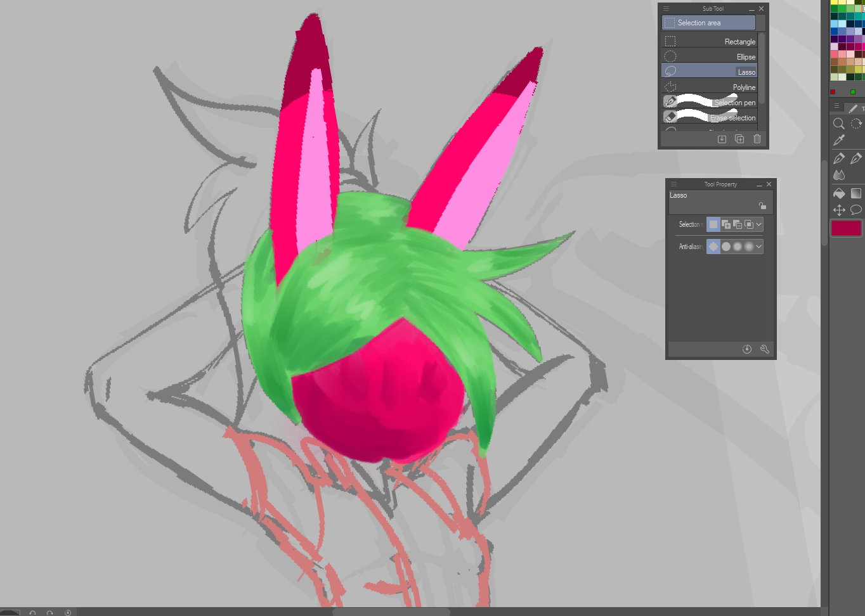Viewport: 865px width, 616px height.
Task: Open sub tool detail wrench icon
Action: (x=764, y=349)
